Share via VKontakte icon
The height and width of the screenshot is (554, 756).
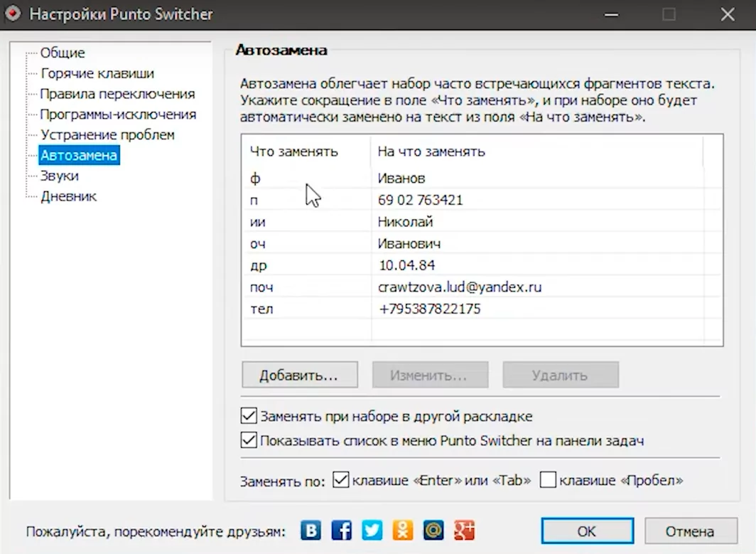pyautogui.click(x=311, y=531)
